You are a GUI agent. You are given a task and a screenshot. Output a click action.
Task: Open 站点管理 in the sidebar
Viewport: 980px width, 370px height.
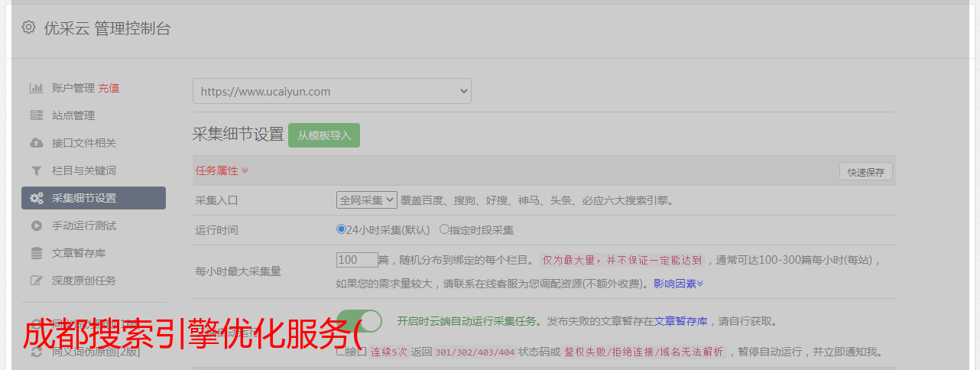pos(73,115)
